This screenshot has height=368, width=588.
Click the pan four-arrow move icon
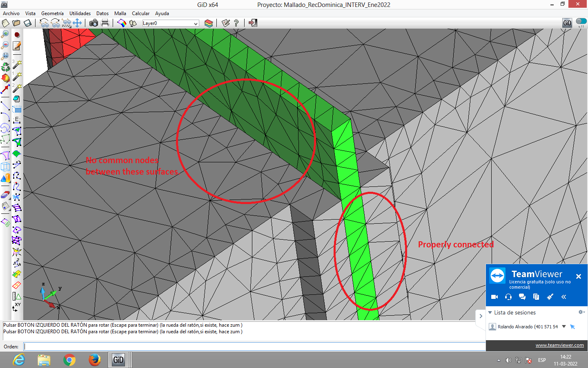[x=77, y=23]
